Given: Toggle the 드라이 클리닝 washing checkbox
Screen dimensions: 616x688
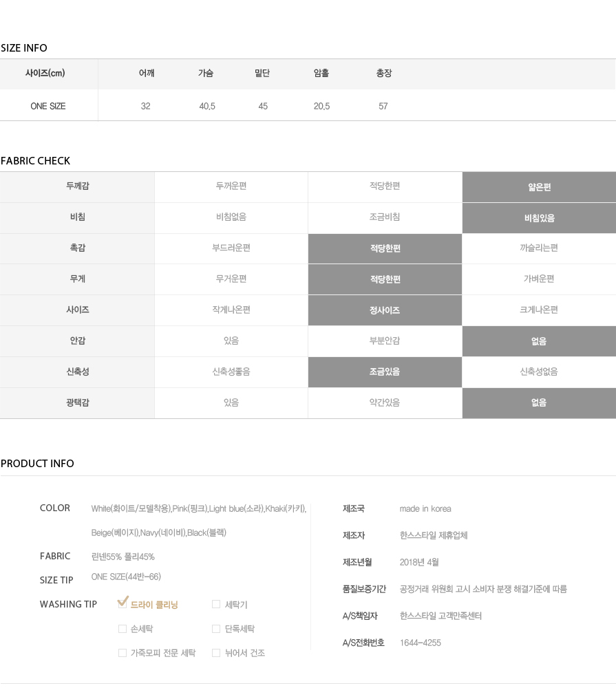Looking at the screenshot, I should pos(123,603).
